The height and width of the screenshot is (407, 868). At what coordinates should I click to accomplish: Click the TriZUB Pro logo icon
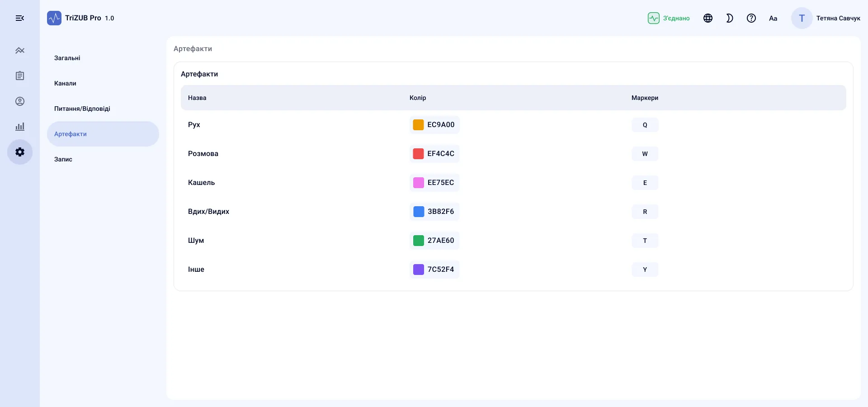[54, 18]
